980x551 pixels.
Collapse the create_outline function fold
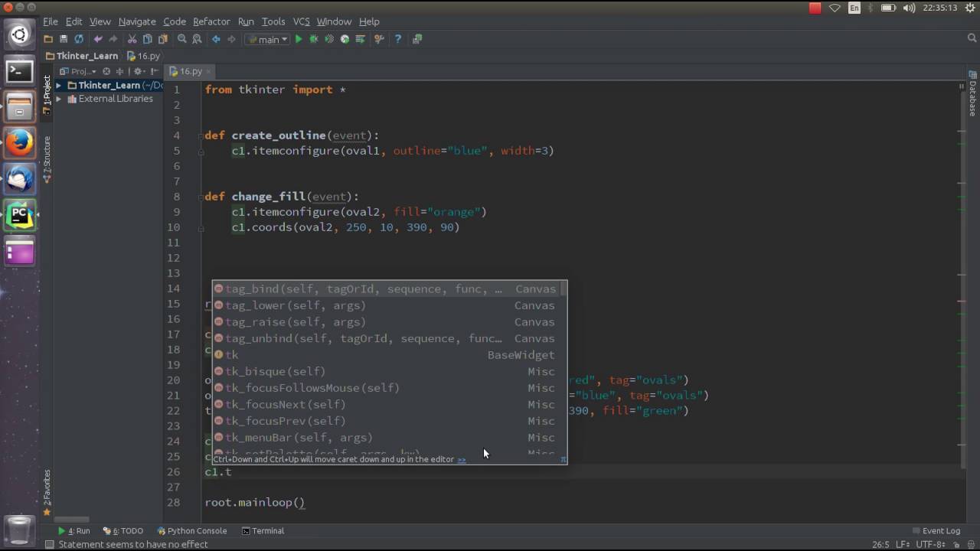201,135
